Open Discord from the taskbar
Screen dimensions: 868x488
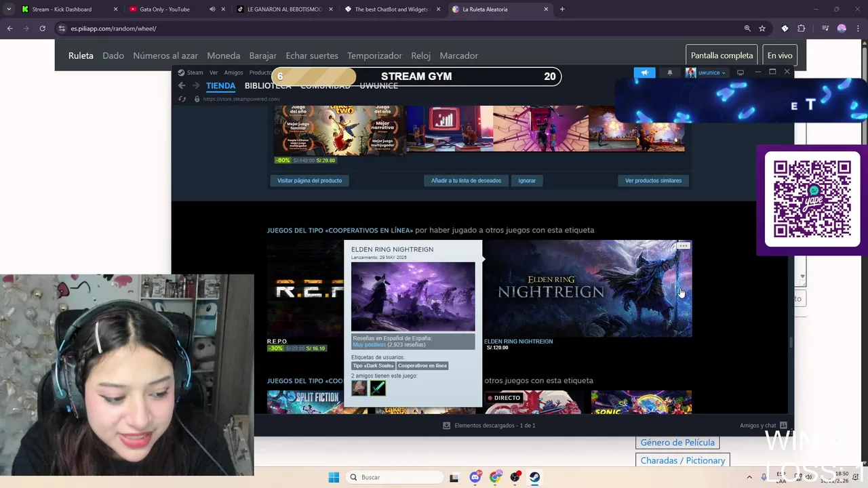[475, 477]
